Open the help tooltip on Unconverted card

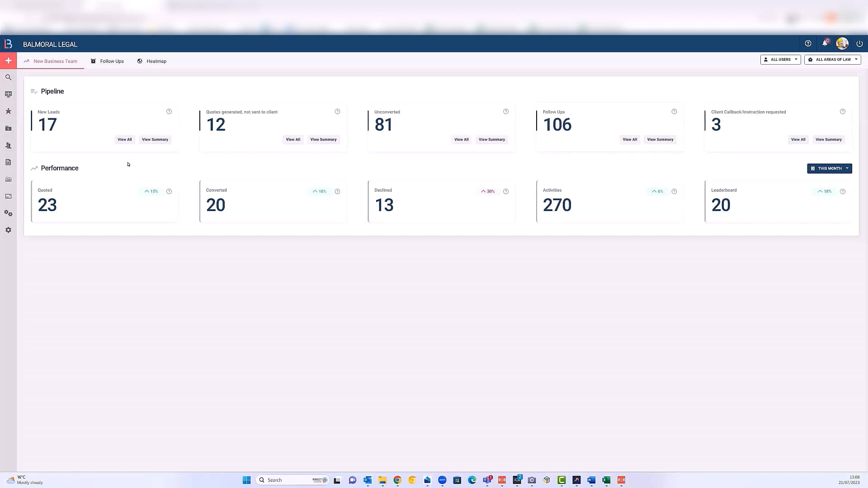coord(506,111)
